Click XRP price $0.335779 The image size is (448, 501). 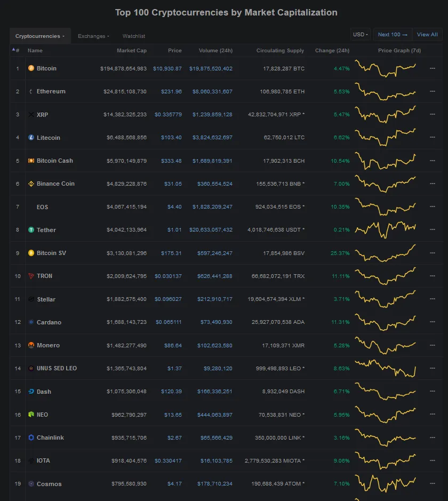click(x=168, y=114)
